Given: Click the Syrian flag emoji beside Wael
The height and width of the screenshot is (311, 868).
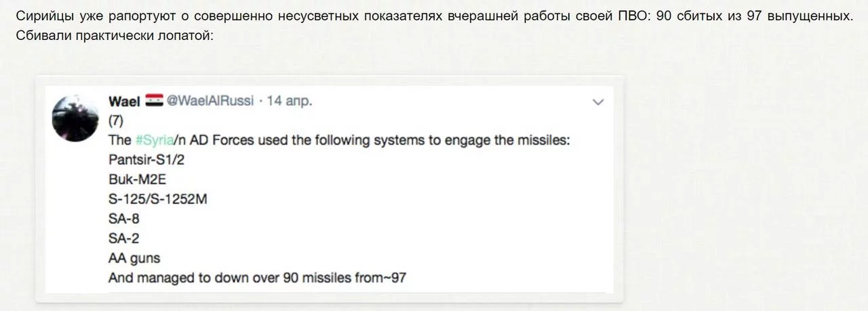Looking at the screenshot, I should click(x=154, y=101).
